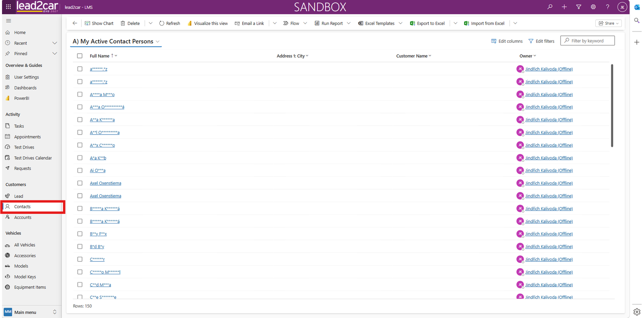Open the settings gear in header

click(593, 7)
